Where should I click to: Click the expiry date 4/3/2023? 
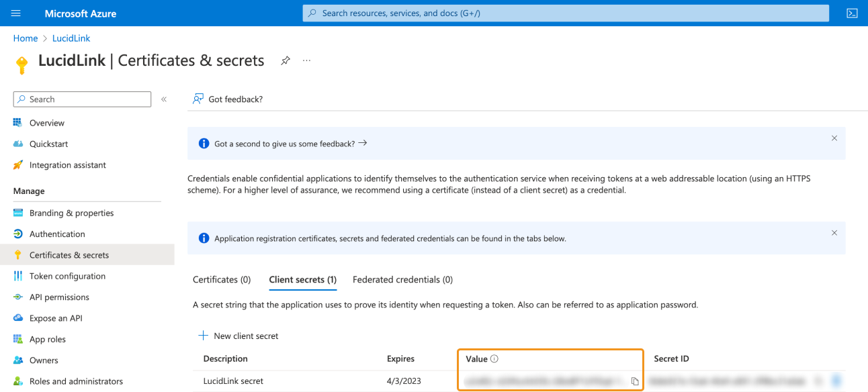pyautogui.click(x=404, y=381)
